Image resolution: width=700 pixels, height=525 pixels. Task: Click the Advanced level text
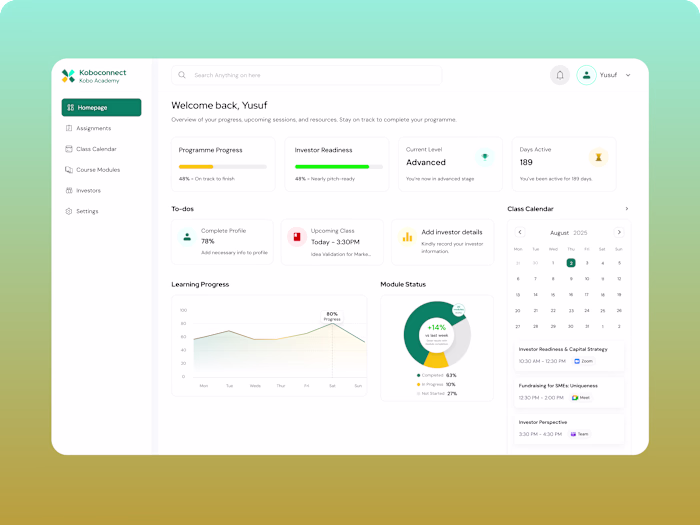click(x=426, y=162)
